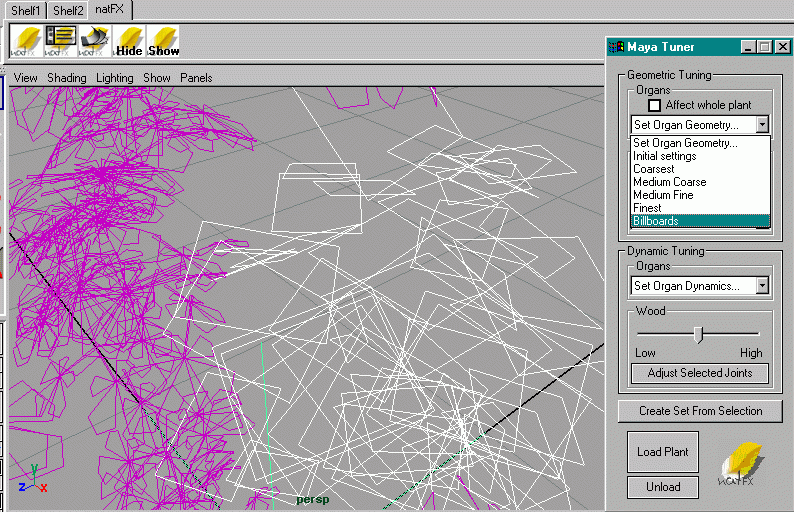This screenshot has height=512, width=794.
Task: Click the natFX Hide shelf icon
Action: (x=129, y=41)
